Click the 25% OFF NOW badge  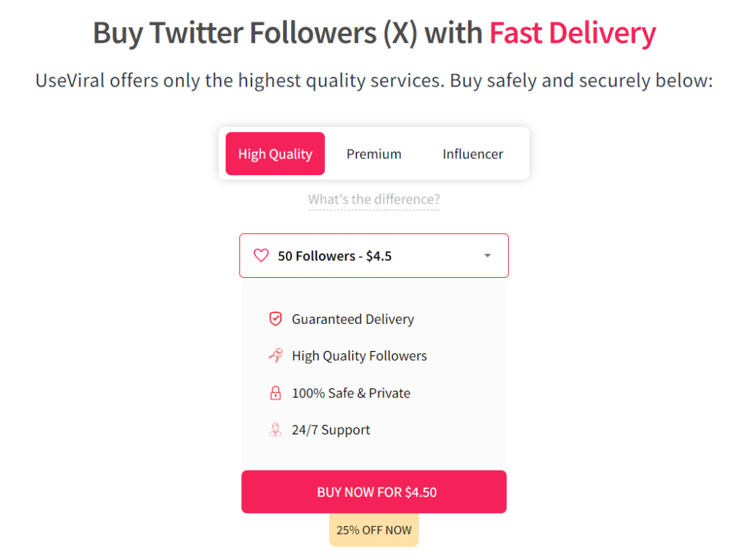click(x=374, y=529)
